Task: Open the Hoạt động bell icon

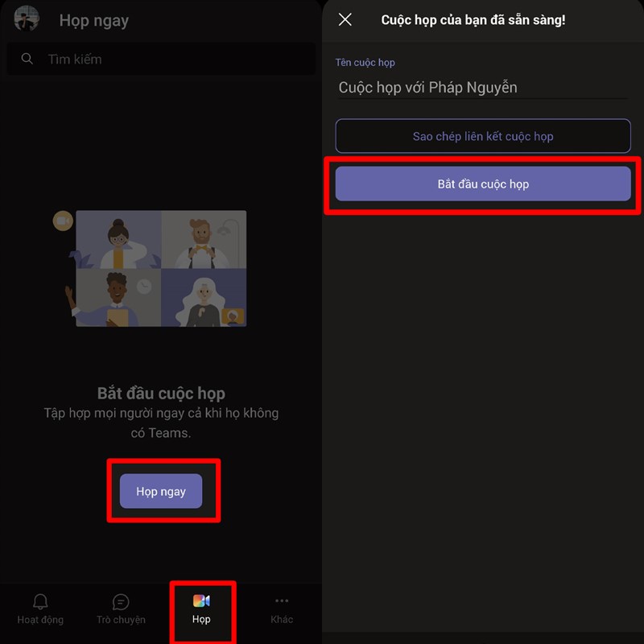Action: coord(40,601)
